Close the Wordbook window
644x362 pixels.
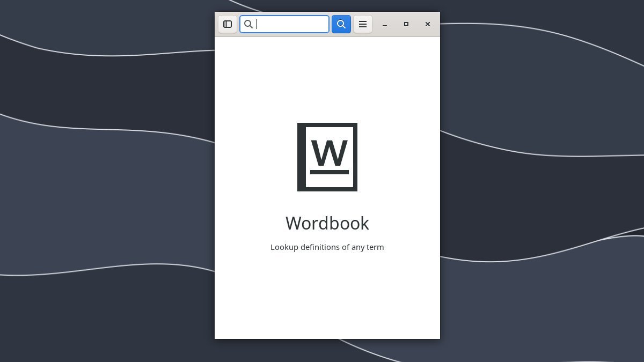428,24
